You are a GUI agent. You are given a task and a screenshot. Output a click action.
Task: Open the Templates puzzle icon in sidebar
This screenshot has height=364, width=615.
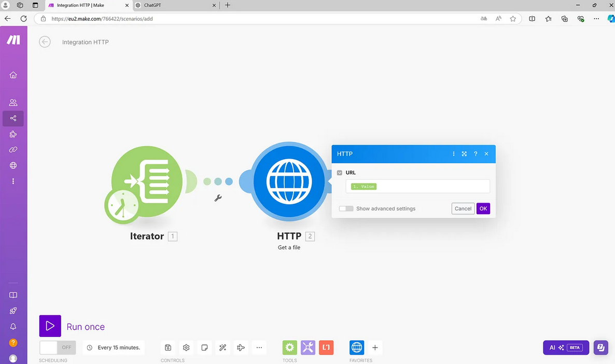click(x=13, y=134)
